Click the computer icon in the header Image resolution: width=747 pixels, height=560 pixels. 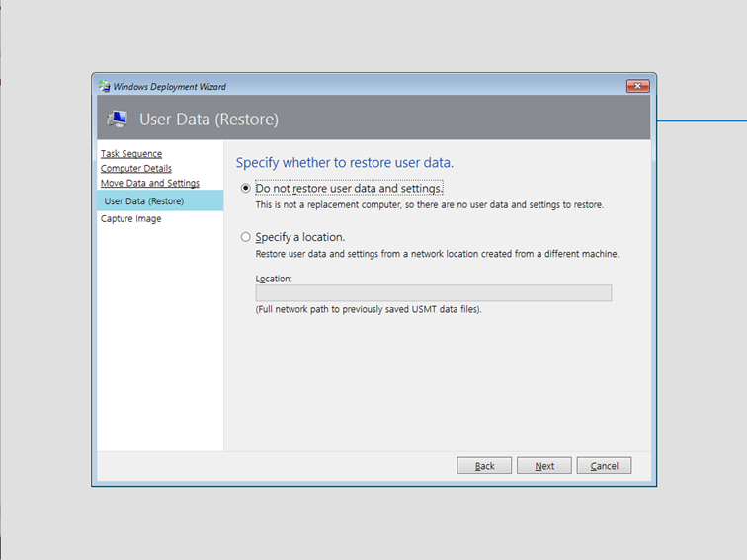118,119
